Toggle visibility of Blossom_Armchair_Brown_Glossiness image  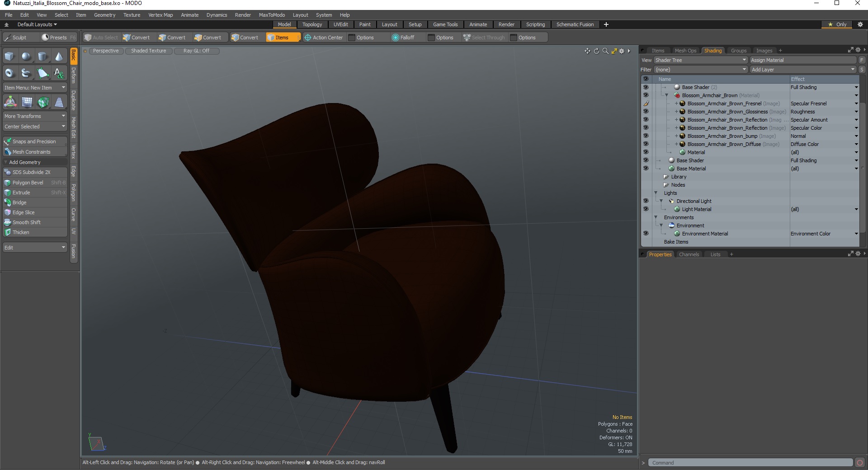(x=646, y=112)
